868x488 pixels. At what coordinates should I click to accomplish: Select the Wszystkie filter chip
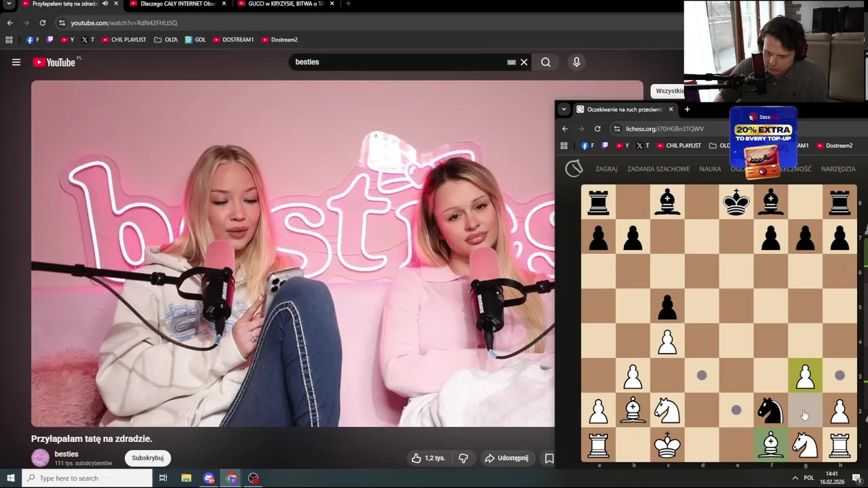[668, 91]
